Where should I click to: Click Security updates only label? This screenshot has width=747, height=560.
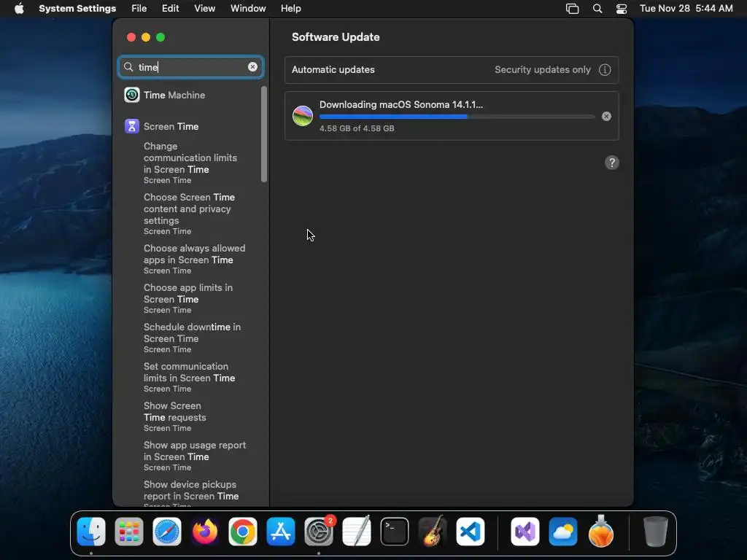542,70
